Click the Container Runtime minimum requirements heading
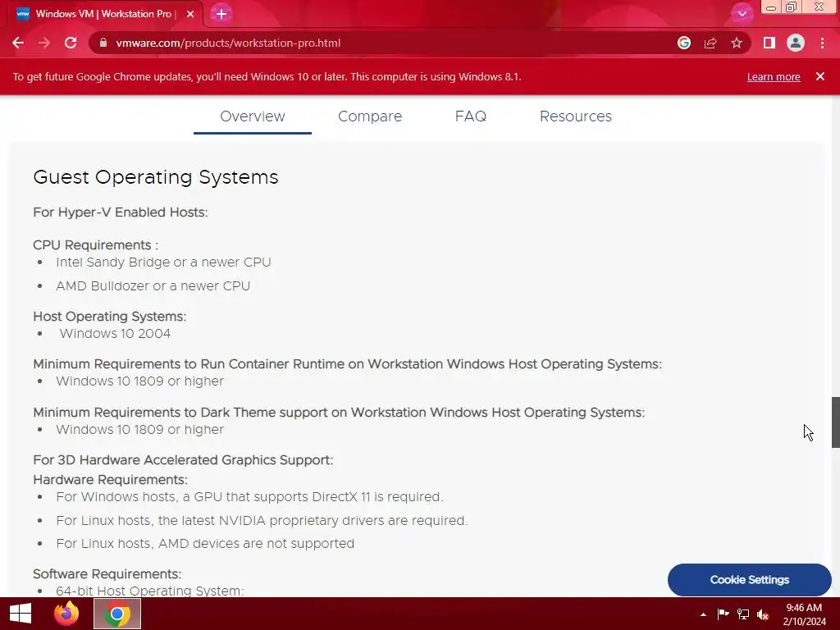This screenshot has width=840, height=630. [348, 363]
